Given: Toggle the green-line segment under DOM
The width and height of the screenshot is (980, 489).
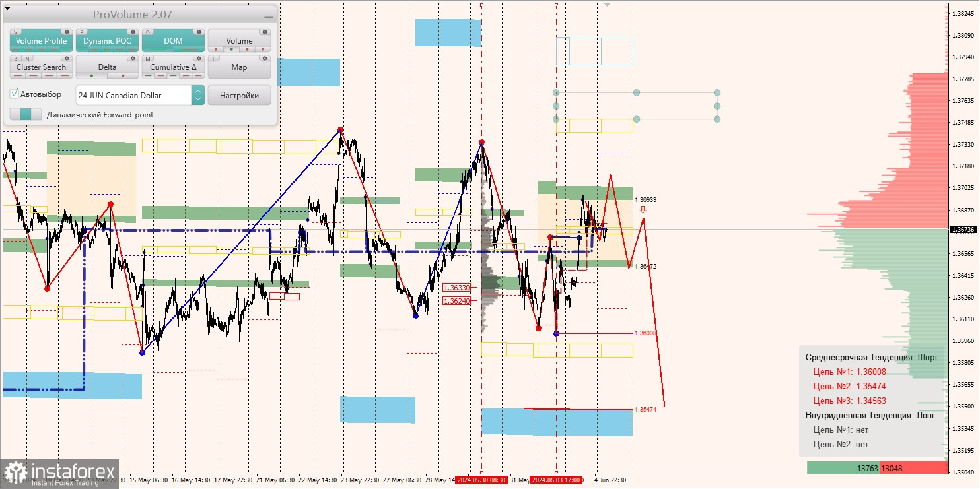Looking at the screenshot, I should [x=158, y=49].
